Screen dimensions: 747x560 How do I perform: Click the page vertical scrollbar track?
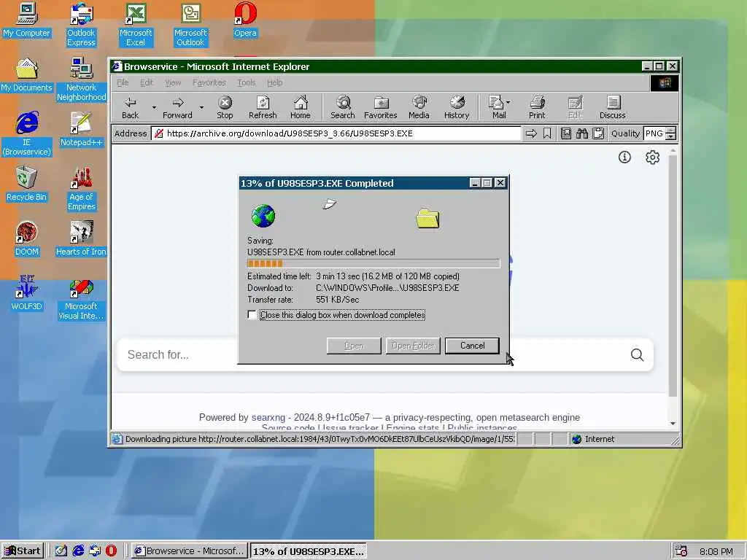[x=673, y=286]
